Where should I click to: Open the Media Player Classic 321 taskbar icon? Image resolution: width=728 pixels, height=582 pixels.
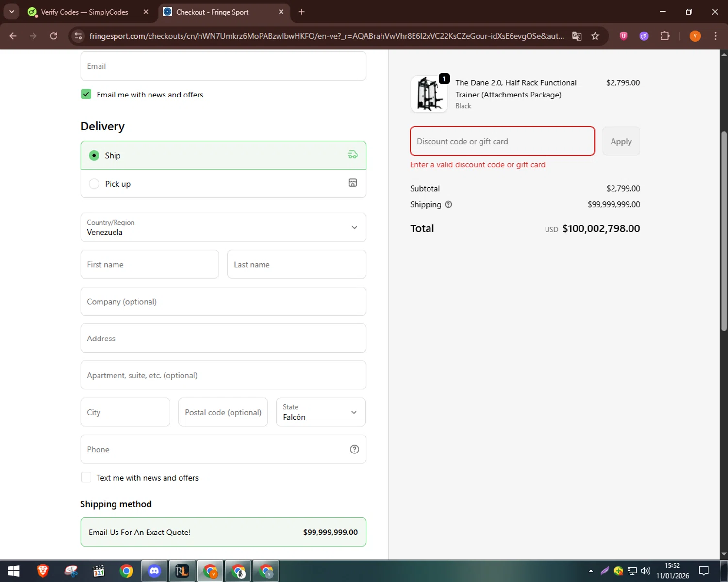99,571
